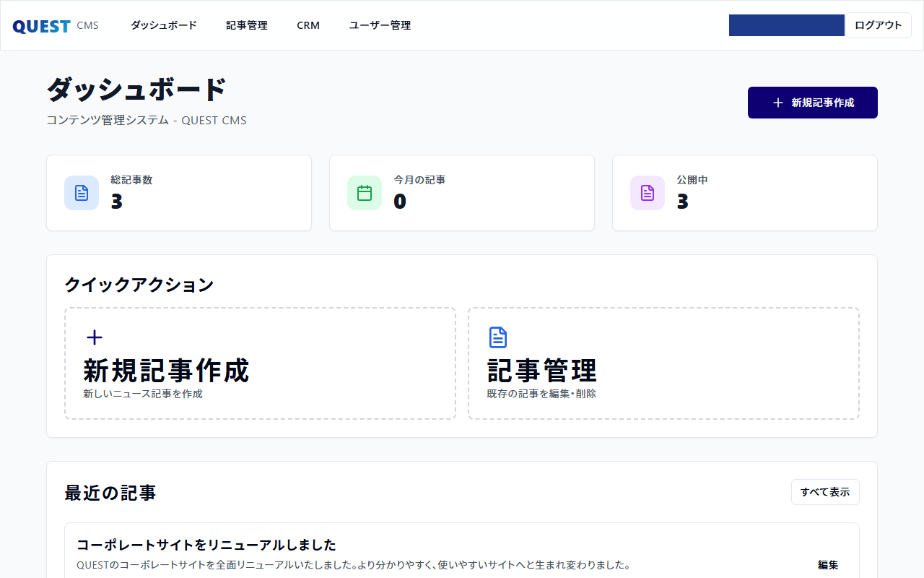This screenshot has width=924, height=578.
Task: Select the 新規記事作成 dashed quick action card
Action: pyautogui.click(x=260, y=363)
